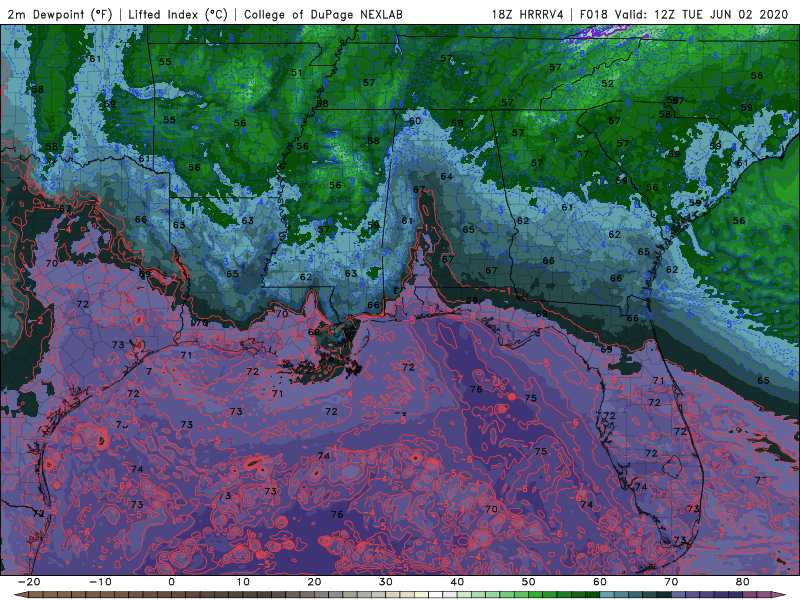Click the "0" label on the color scale
This screenshot has width=800, height=600.
(171, 582)
